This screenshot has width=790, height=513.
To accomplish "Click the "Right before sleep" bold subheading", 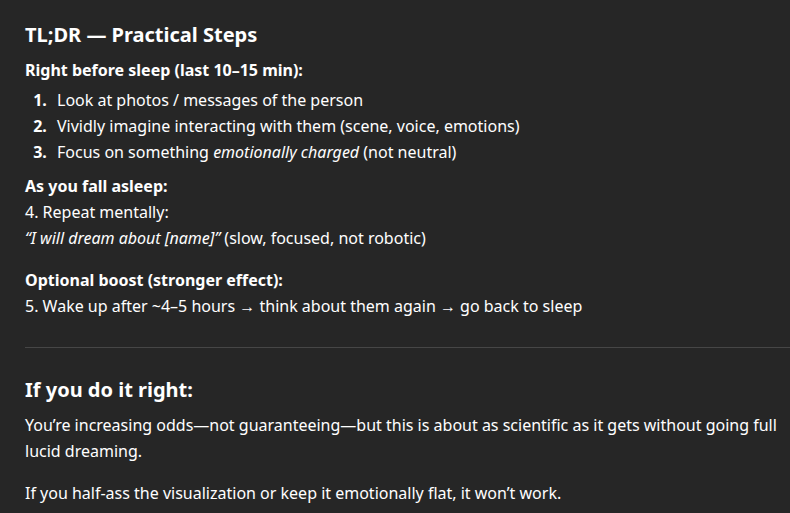I will click(x=164, y=70).
